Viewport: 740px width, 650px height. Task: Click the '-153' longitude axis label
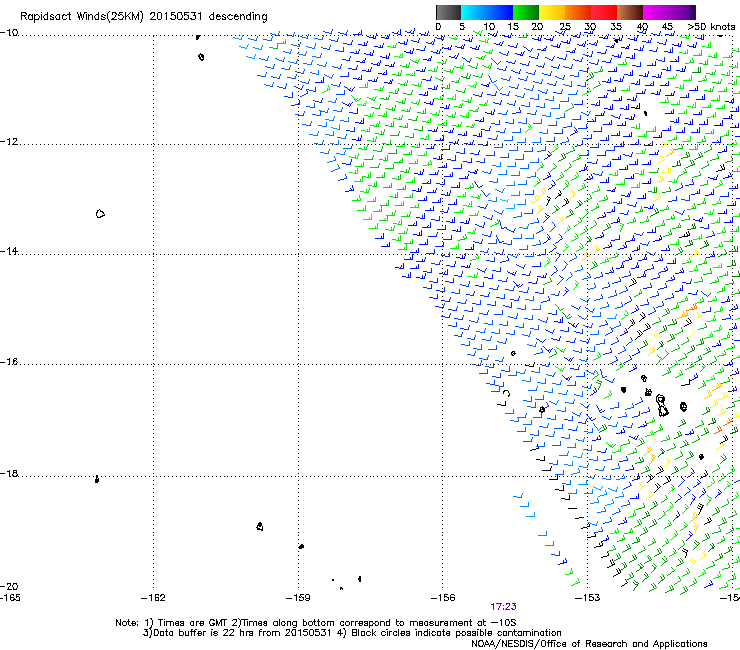pos(588,598)
